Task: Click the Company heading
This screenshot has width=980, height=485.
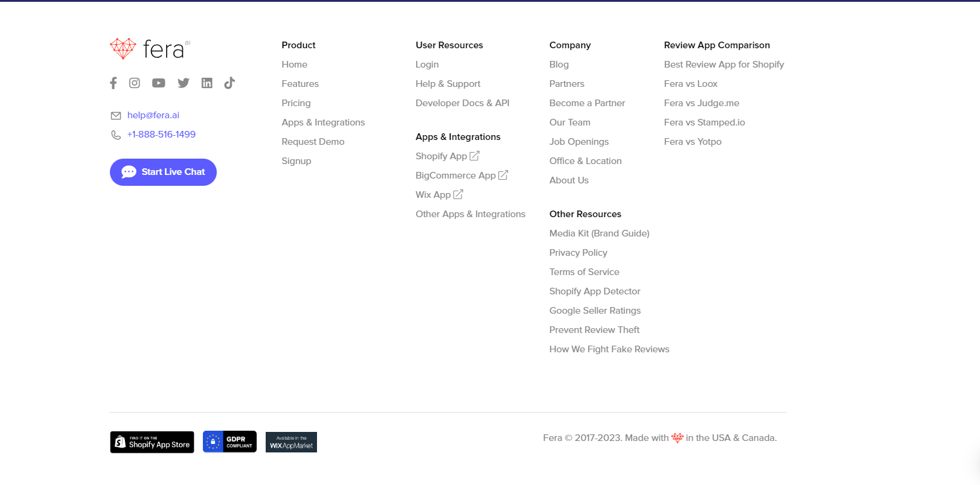Action: click(570, 45)
